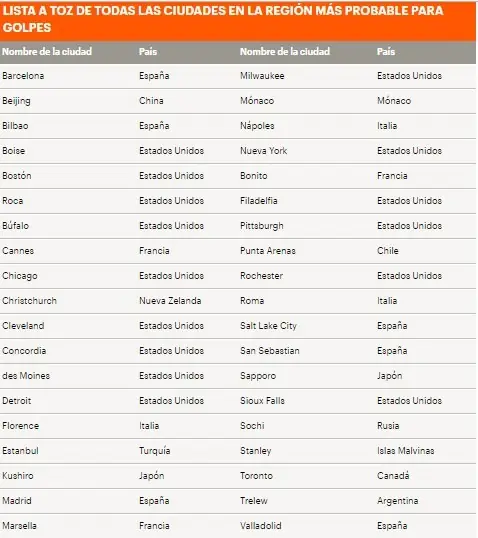This screenshot has height=538, width=478.
Task: Select the Christchurch city cell
Action: [x=30, y=301]
